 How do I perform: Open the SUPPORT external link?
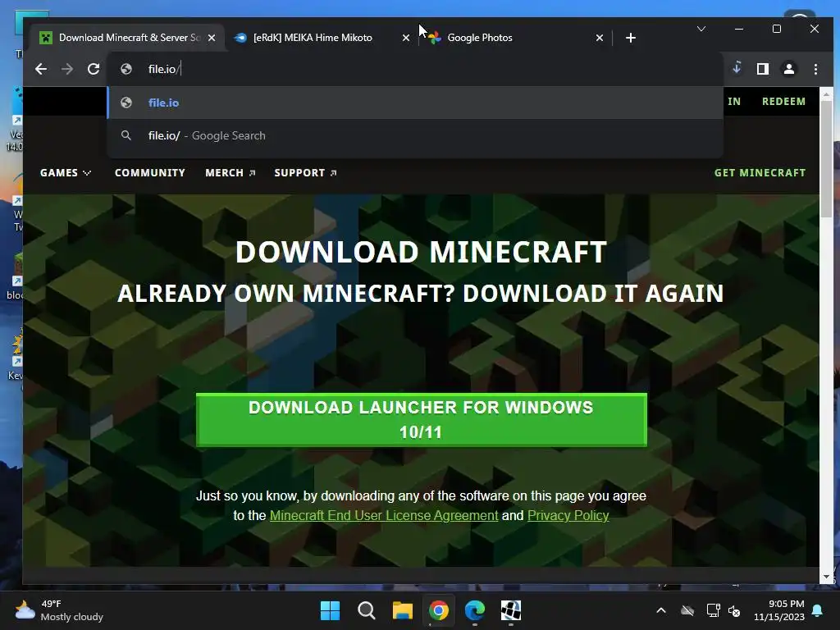pyautogui.click(x=305, y=173)
